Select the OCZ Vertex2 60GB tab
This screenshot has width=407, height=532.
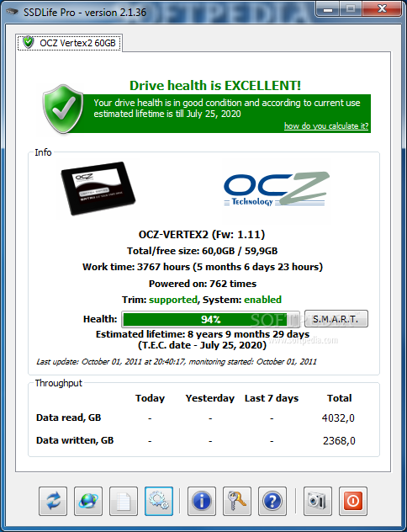tap(70, 43)
